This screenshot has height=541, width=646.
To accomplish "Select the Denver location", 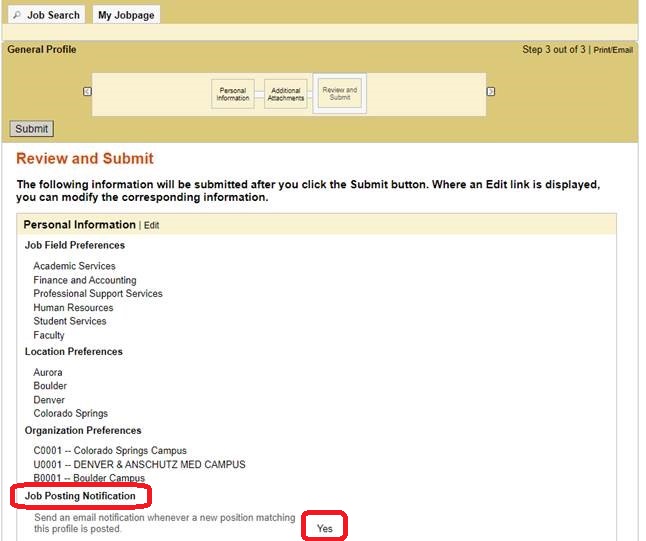I will click(x=49, y=400).
